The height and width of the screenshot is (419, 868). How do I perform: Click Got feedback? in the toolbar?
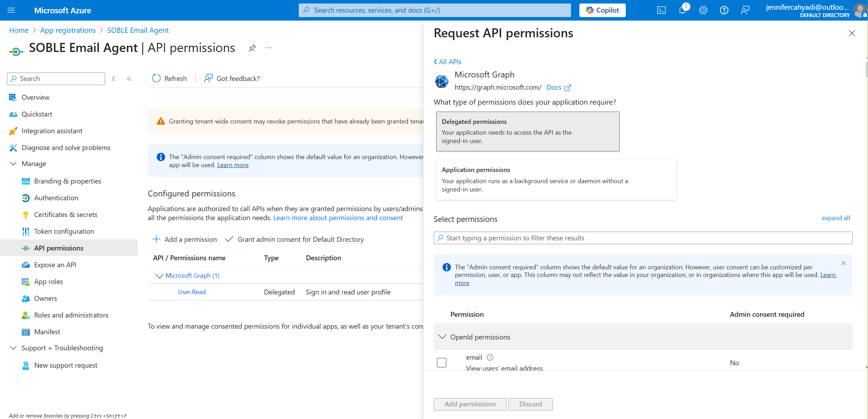[x=232, y=78]
